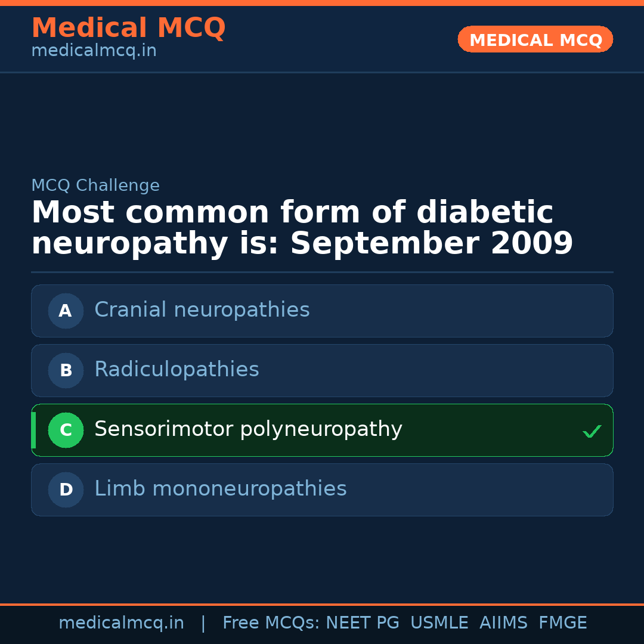Viewport: 644px width, 644px height.
Task: Click the letter D option circle
Action: point(66,490)
